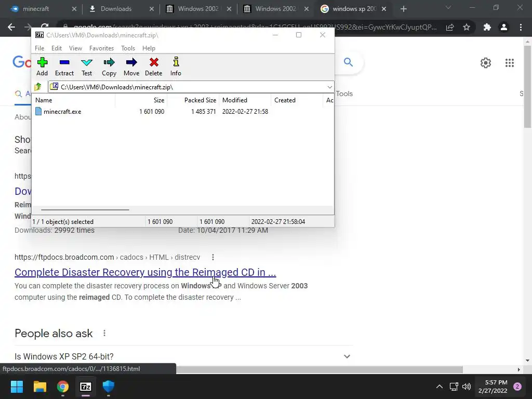This screenshot has height=399, width=532.
Task: Click the 7-Zip taskbar icon
Action: [86, 387]
